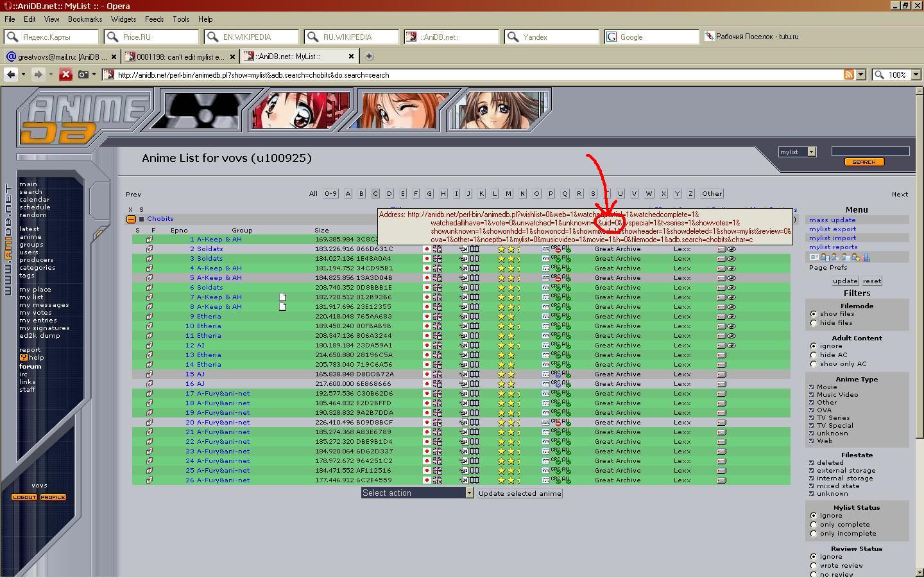The height and width of the screenshot is (578, 924).
Task: Click the bar chart icon in Menu panel
Action: (x=866, y=258)
